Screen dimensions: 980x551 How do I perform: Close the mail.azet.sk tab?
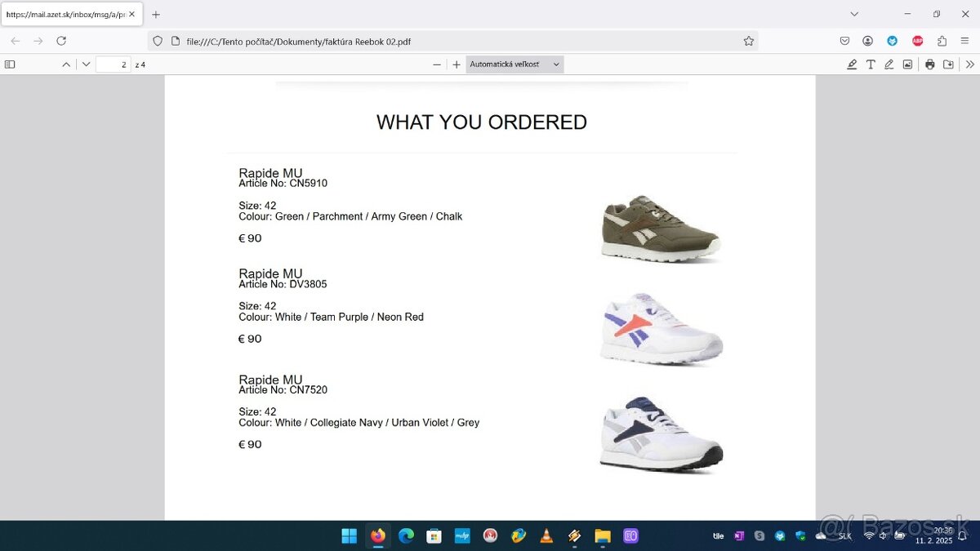(132, 14)
